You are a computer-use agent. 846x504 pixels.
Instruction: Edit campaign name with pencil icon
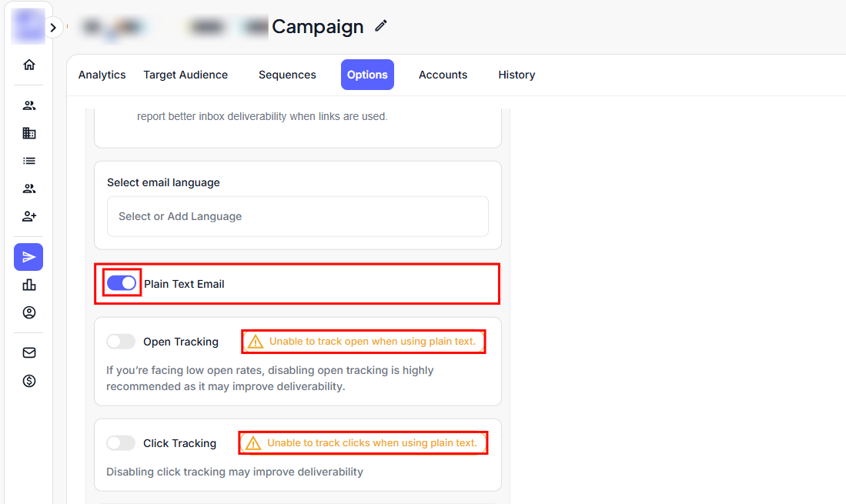380,26
